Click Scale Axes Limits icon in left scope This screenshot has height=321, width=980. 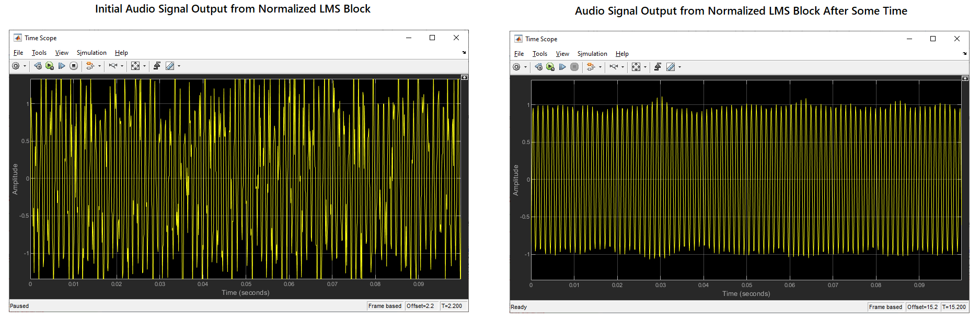click(x=135, y=66)
